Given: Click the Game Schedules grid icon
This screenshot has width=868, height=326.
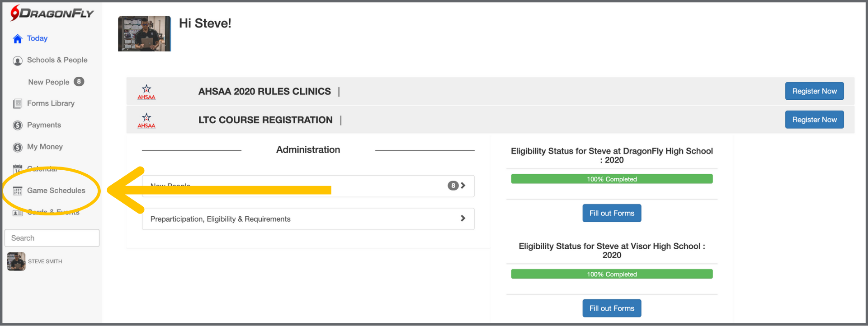Looking at the screenshot, I should [18, 191].
